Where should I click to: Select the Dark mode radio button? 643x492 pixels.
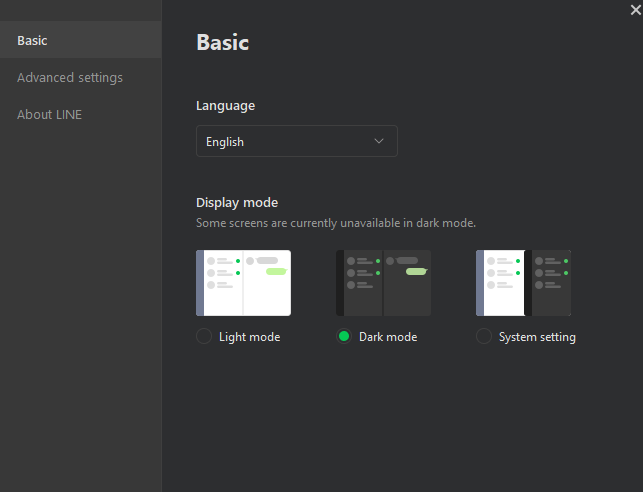(344, 336)
